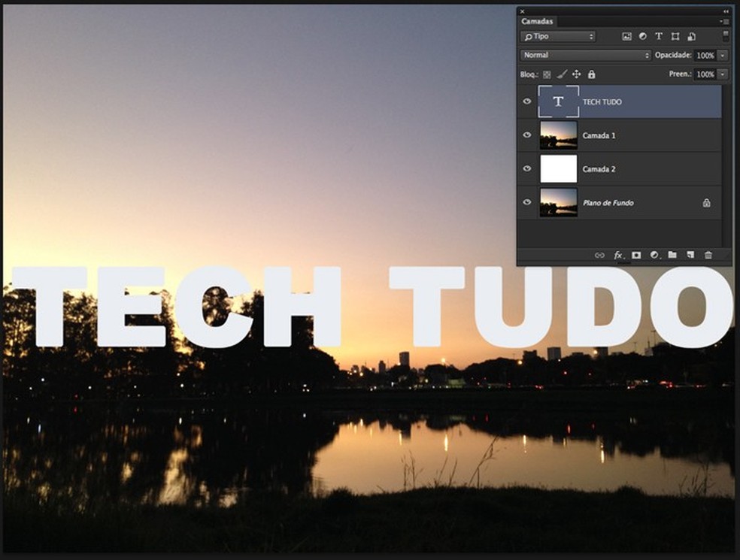Filter layers by text type icon
The width and height of the screenshot is (740, 560).
tap(659, 36)
